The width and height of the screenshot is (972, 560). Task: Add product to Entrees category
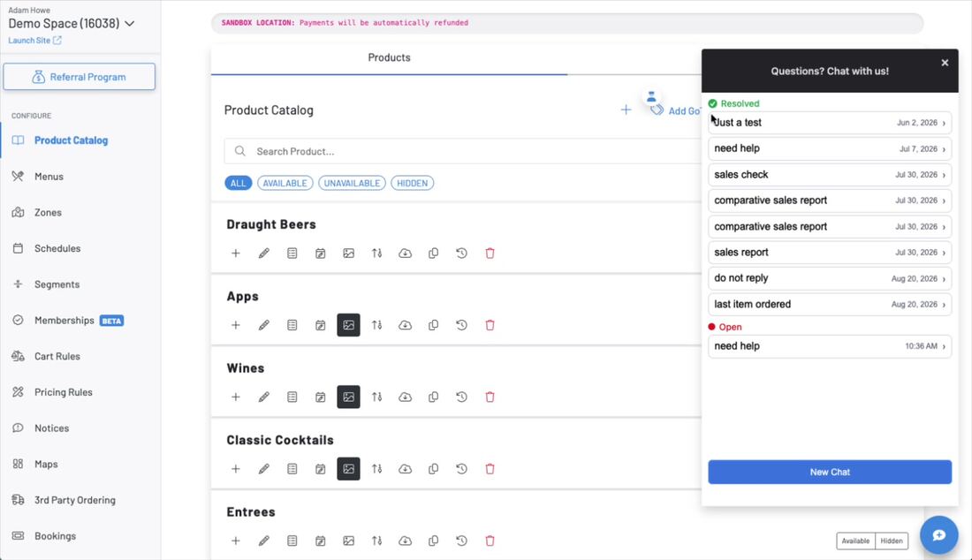236,541
